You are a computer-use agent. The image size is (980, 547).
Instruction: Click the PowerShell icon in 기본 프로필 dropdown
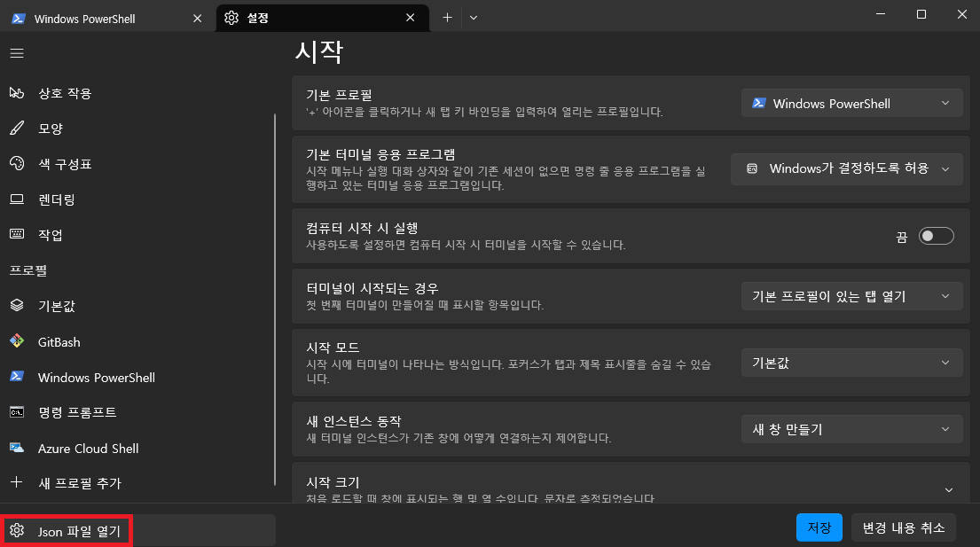coord(759,104)
